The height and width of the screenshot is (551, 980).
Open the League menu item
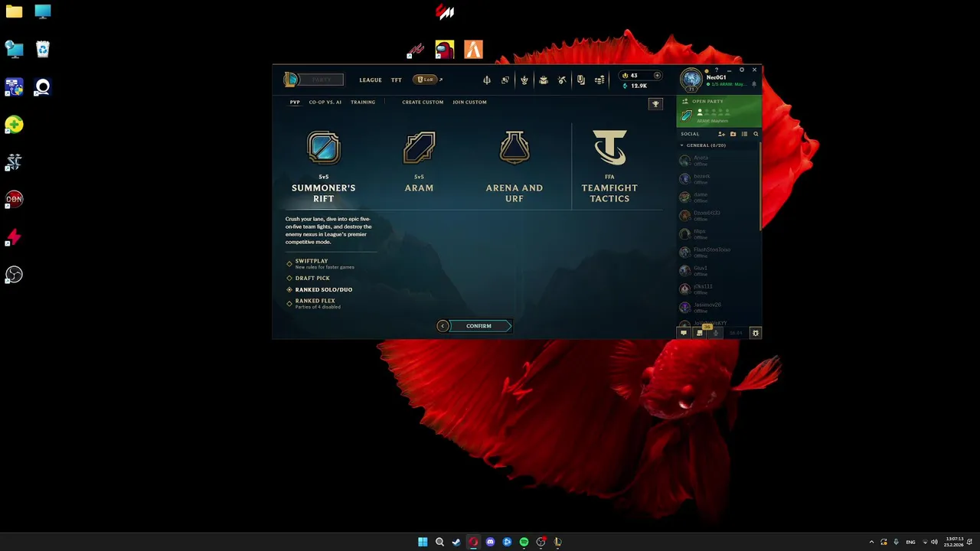pyautogui.click(x=371, y=80)
